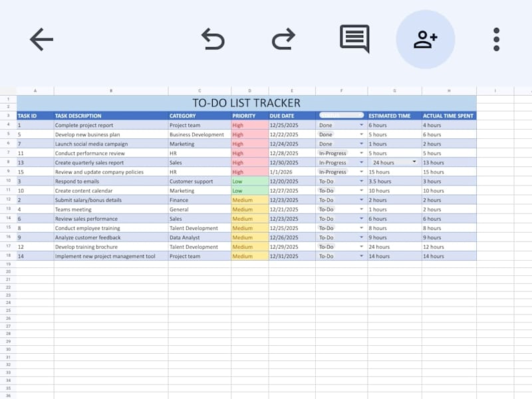Select the Conduct employee training cell
Image resolution: width=532 pixels, height=399 pixels.
coord(111,228)
